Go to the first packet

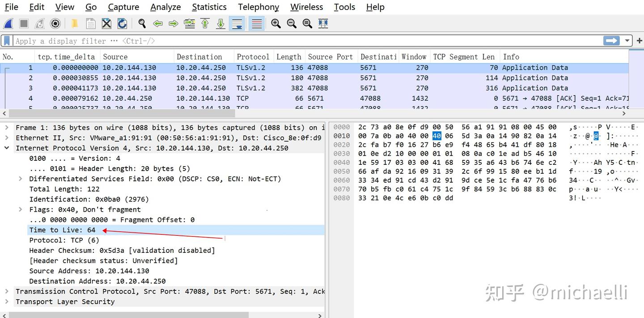[x=204, y=23]
